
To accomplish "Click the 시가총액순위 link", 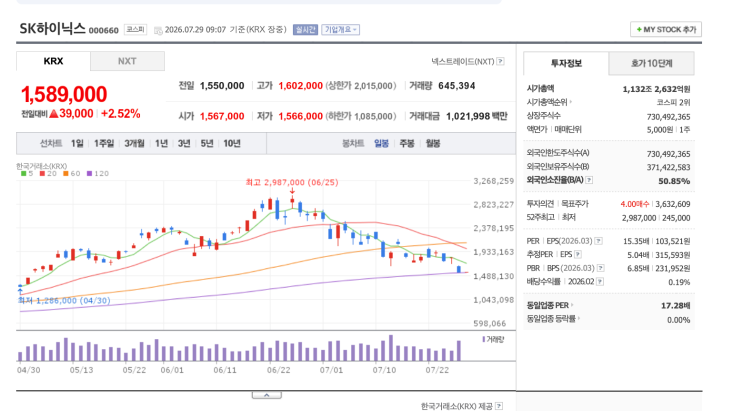I will click(547, 102).
